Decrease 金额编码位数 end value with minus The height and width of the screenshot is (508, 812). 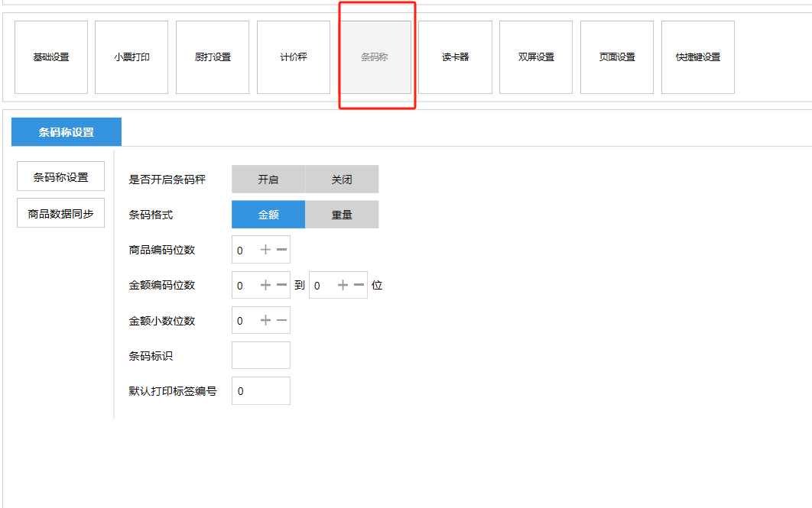[359, 285]
